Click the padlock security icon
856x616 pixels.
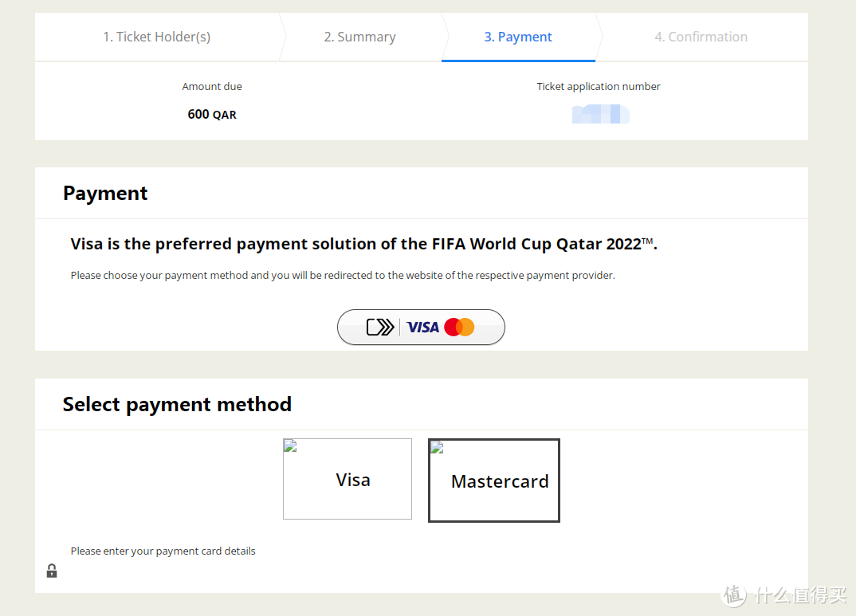(52, 571)
